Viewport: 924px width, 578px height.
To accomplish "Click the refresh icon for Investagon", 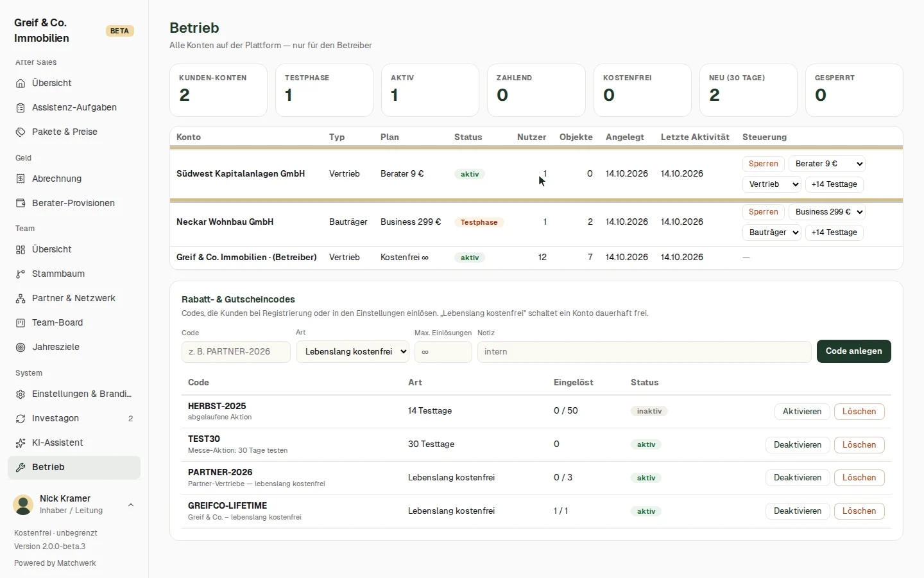I will point(21,419).
